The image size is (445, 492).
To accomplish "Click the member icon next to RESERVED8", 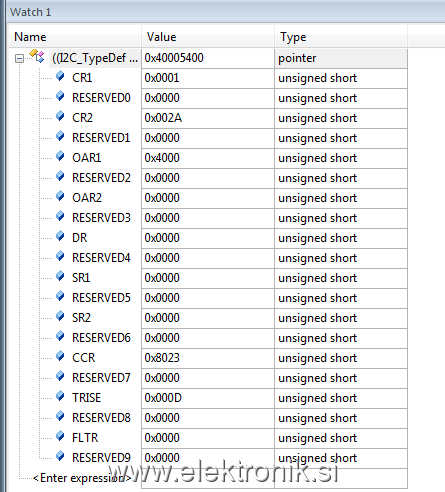I will [60, 416].
